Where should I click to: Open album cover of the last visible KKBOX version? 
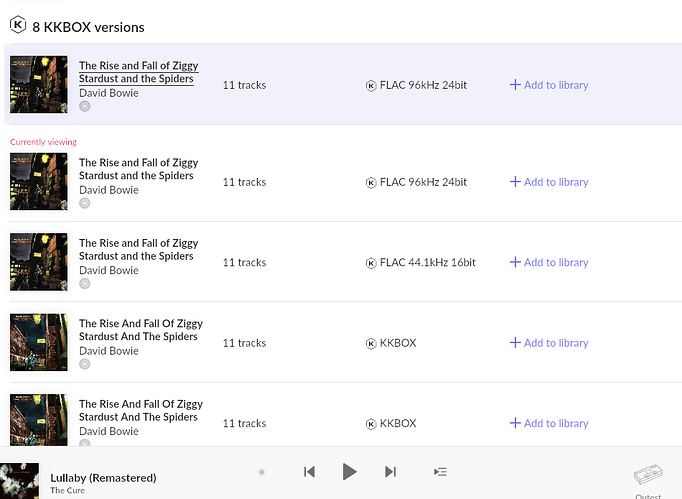39,420
